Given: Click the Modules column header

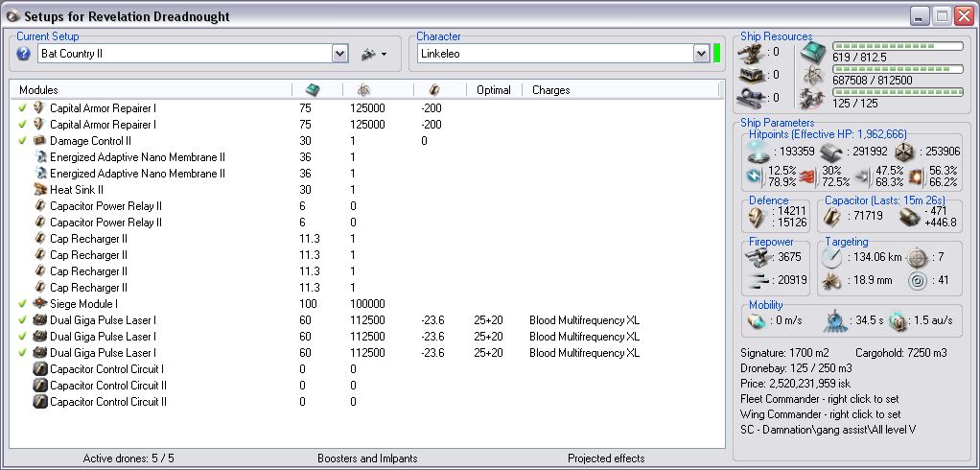Looking at the screenshot, I should [38, 90].
